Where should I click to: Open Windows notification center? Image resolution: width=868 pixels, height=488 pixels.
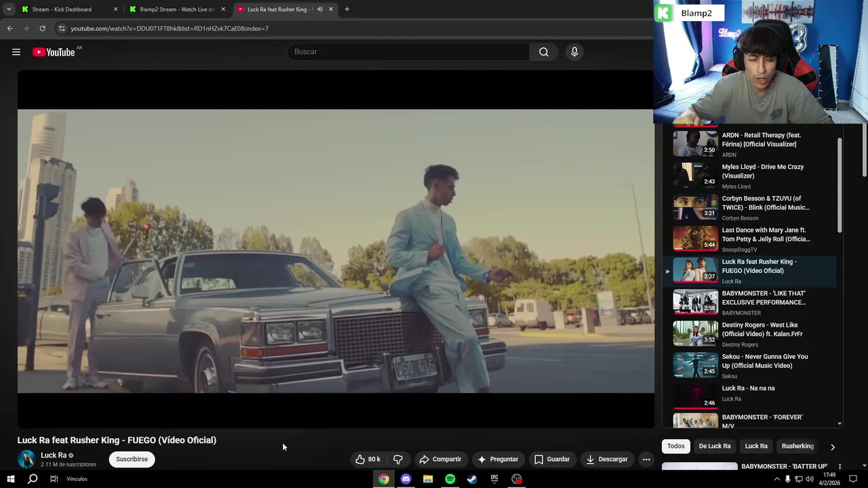tap(853, 479)
